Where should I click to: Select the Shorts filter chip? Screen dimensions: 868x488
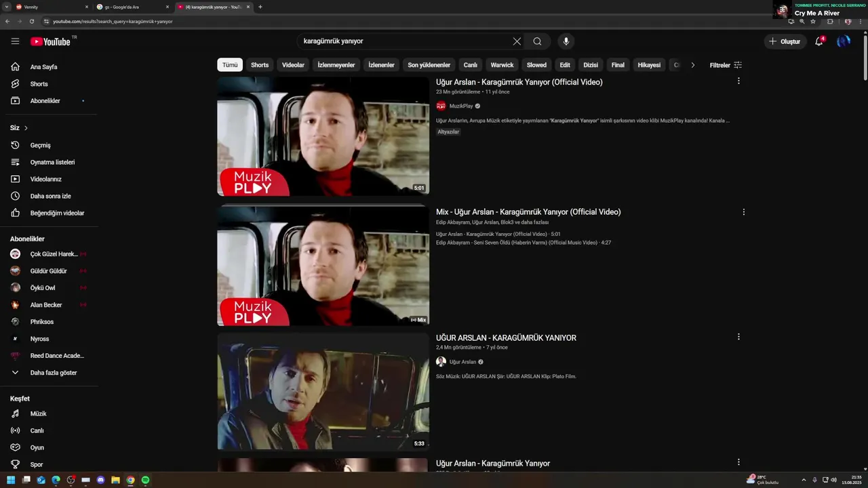coord(260,65)
